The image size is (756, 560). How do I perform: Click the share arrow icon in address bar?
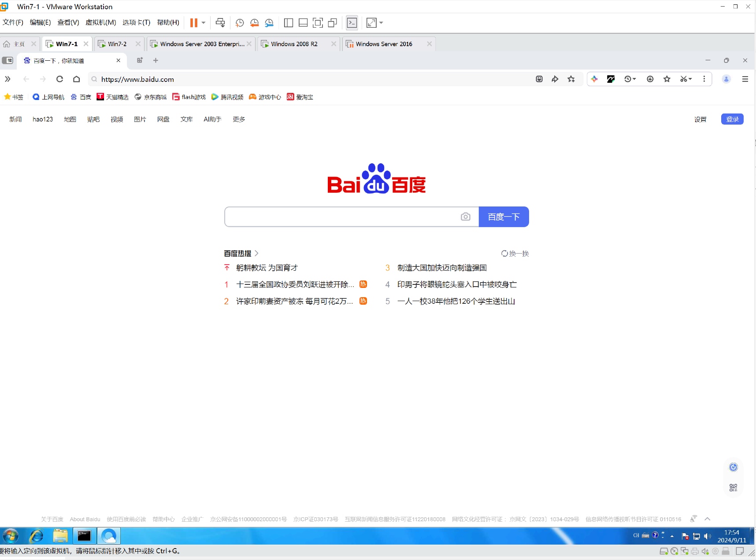click(x=555, y=79)
